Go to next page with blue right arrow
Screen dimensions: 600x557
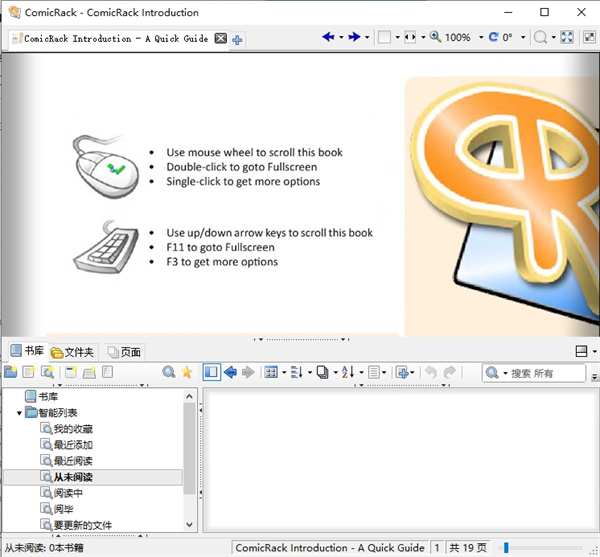pyautogui.click(x=354, y=37)
